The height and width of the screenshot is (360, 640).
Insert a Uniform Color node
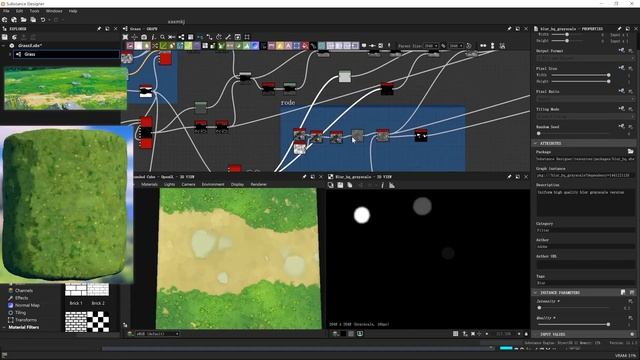(304, 46)
